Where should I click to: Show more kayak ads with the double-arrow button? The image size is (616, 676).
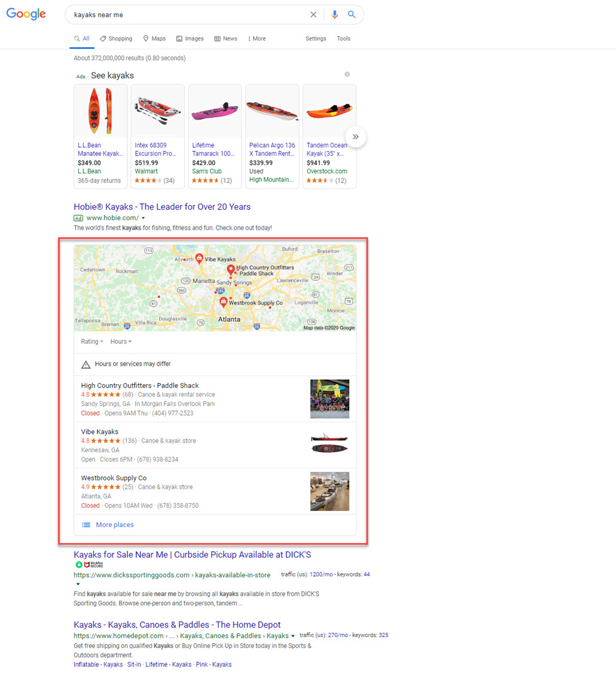point(356,136)
